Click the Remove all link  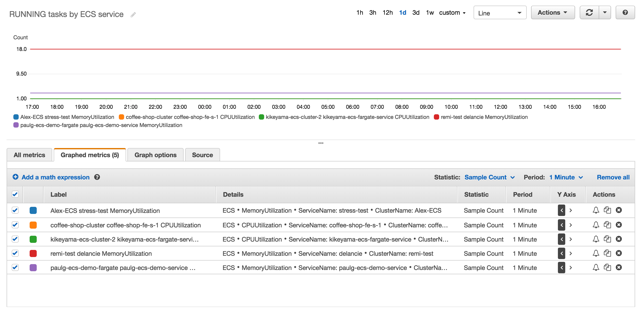tap(613, 177)
